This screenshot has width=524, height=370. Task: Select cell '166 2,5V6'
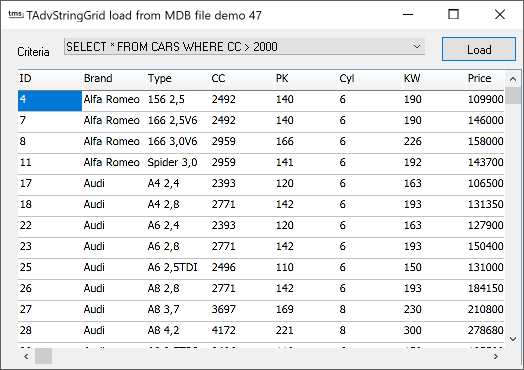tap(178, 122)
